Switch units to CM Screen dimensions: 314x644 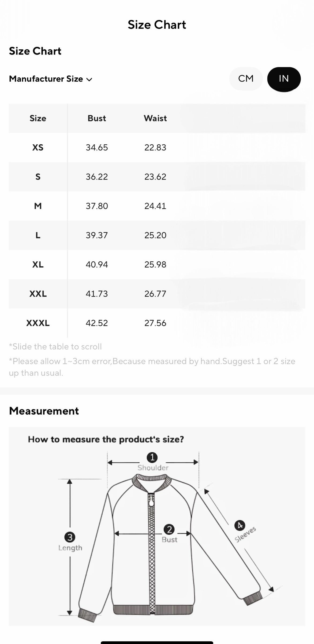pyautogui.click(x=246, y=79)
